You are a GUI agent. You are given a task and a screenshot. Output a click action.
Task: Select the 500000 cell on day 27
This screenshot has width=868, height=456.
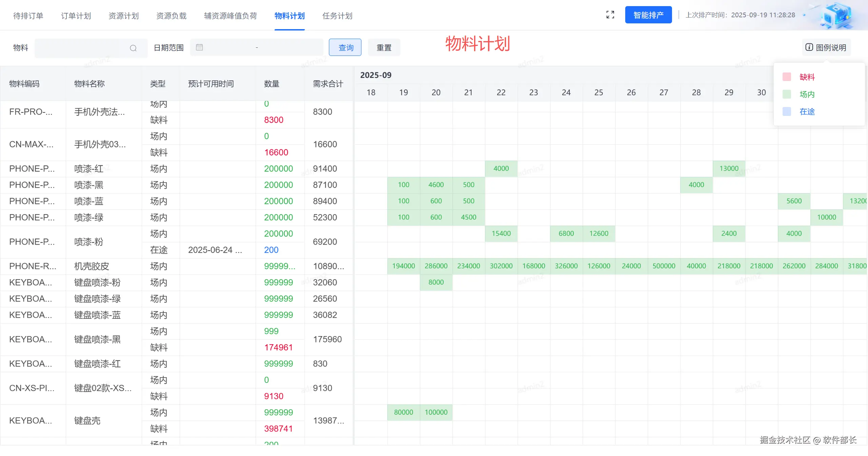pos(664,266)
